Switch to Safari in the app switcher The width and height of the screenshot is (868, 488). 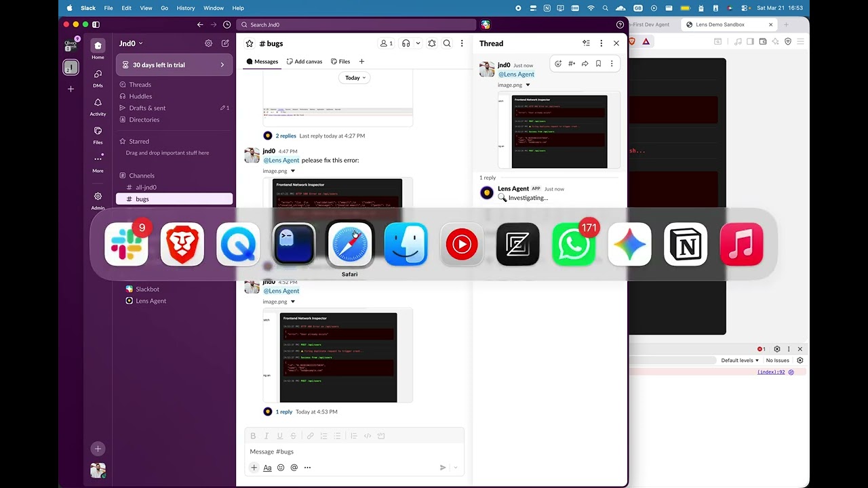point(350,244)
